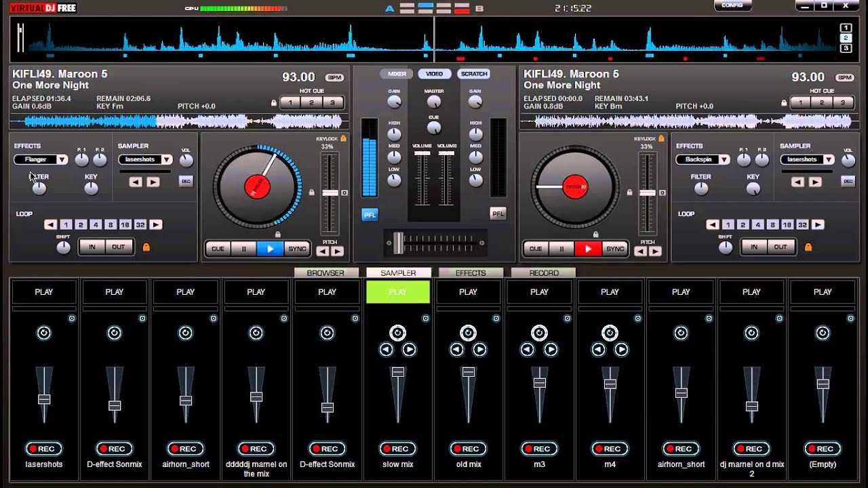Toggle the left deck loop lock icon
This screenshot has height=488, width=868.
point(146,247)
